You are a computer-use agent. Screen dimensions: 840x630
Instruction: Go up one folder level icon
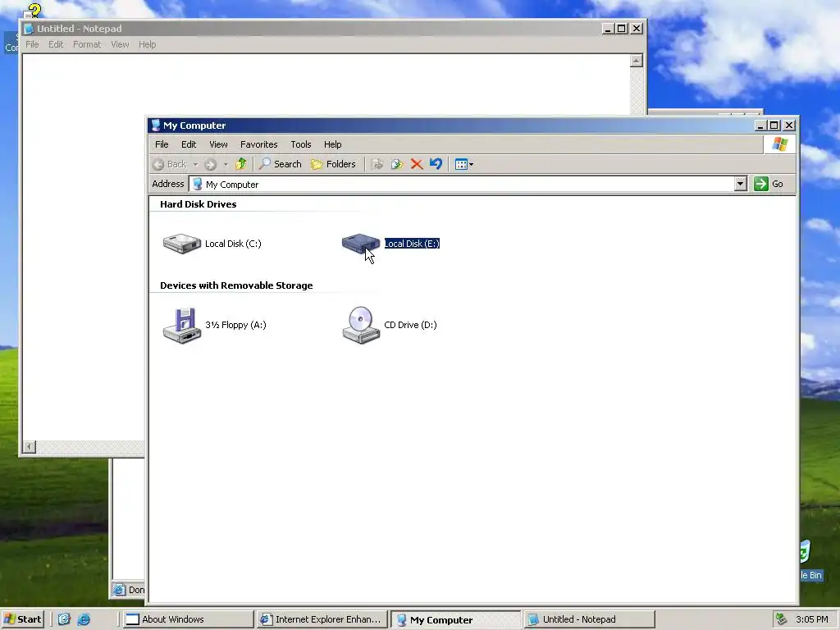click(x=241, y=164)
